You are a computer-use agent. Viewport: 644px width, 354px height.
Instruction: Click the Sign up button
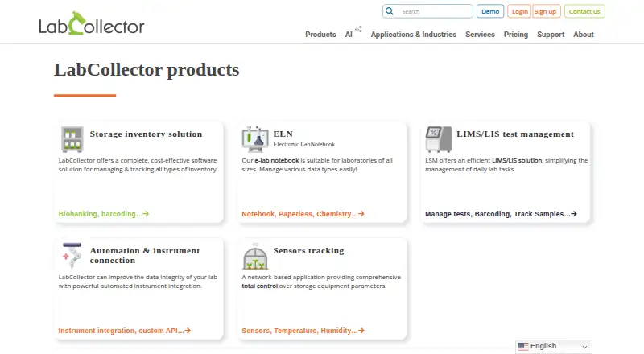tap(546, 11)
